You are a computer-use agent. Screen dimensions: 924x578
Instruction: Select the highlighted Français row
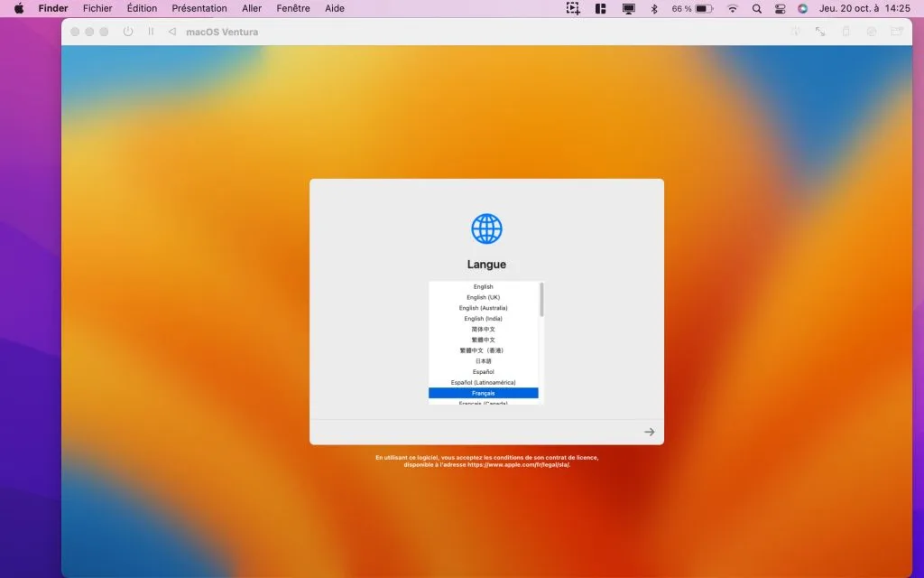484,393
